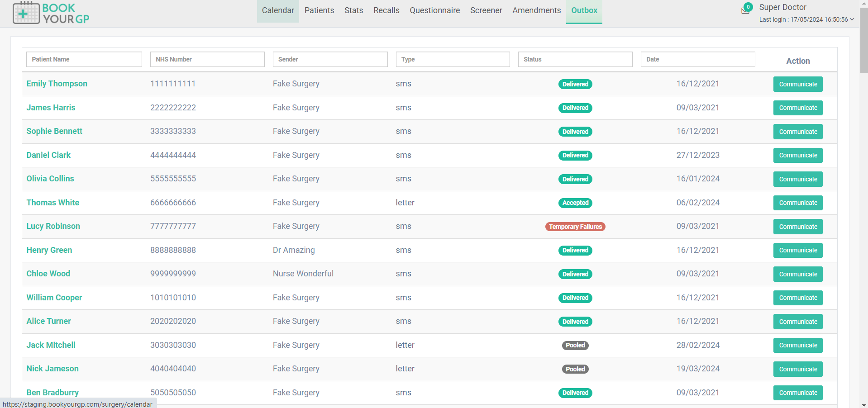Click the Sender filter field
This screenshot has width=868, height=408.
coord(330,59)
